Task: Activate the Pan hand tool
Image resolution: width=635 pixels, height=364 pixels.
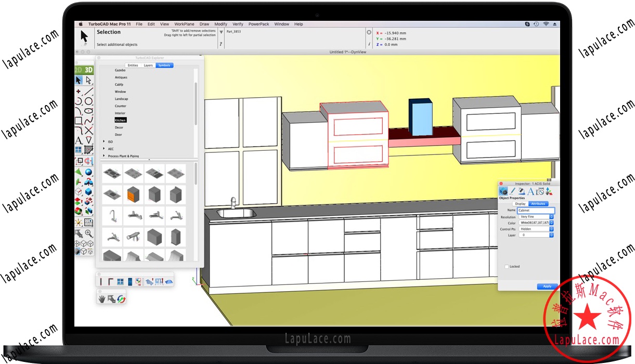Action: pyautogui.click(x=103, y=298)
